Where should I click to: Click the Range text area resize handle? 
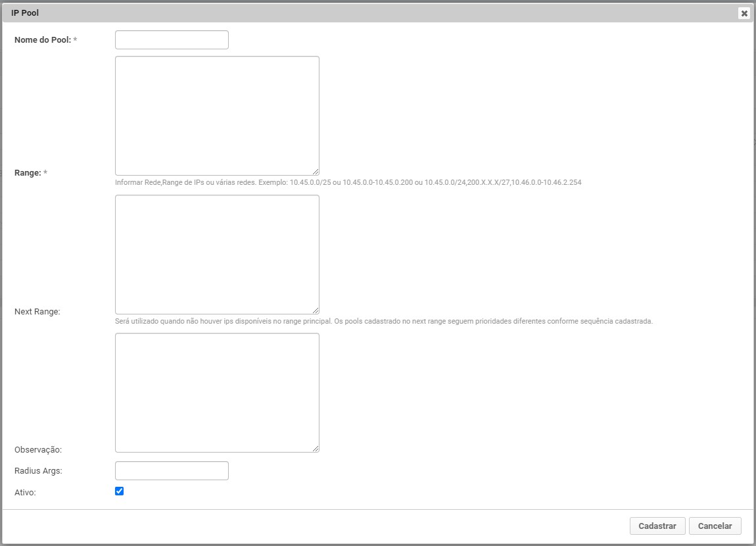[316, 172]
